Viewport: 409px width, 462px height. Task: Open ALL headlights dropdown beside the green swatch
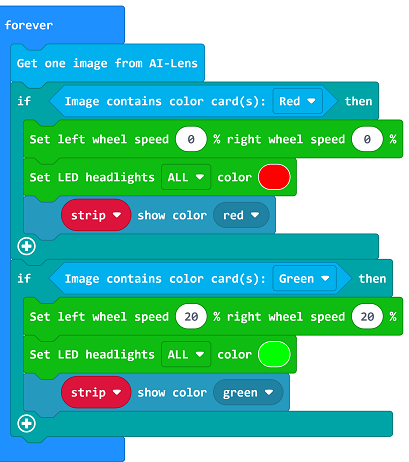(186, 354)
